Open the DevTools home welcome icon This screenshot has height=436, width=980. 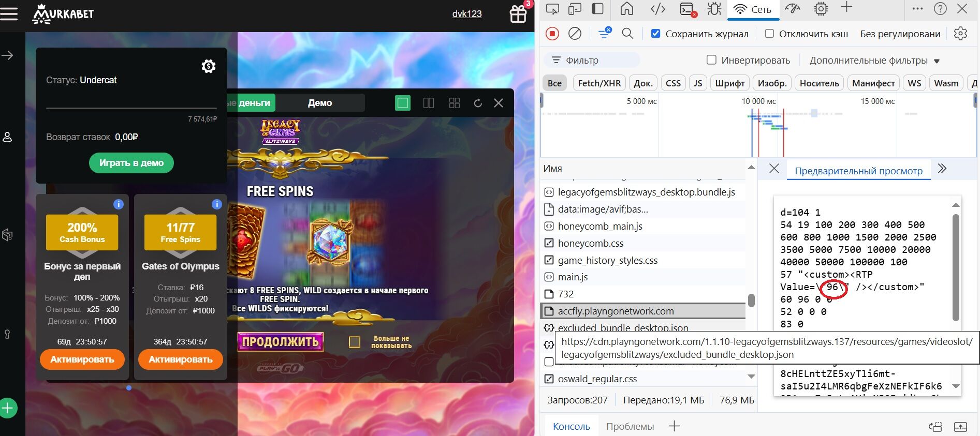click(627, 9)
